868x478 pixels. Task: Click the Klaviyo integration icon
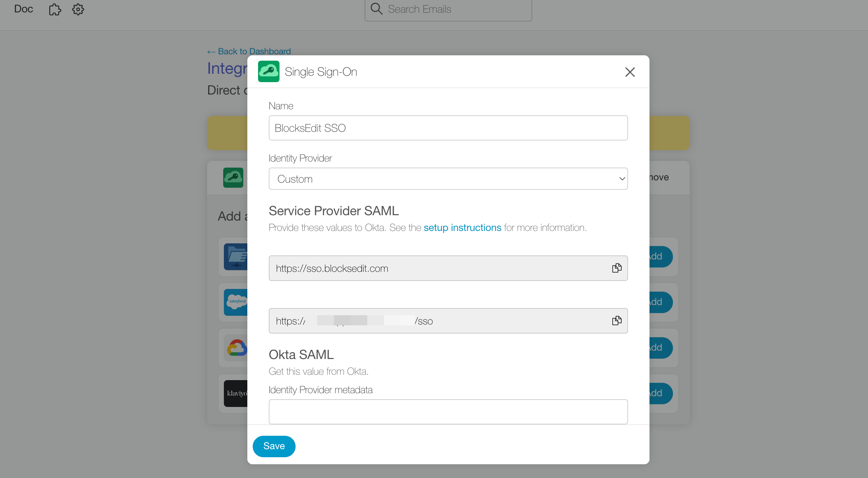tap(238, 393)
